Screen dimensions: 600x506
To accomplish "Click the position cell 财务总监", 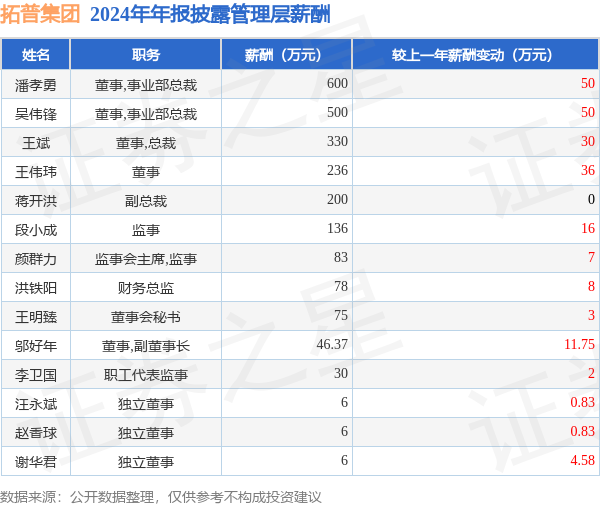I will (x=146, y=287).
